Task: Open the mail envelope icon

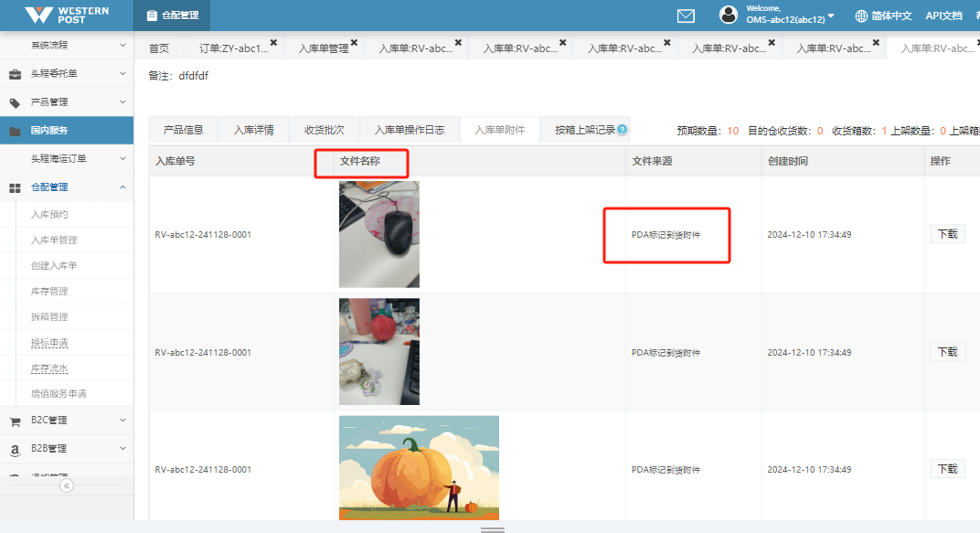Action: point(686,16)
